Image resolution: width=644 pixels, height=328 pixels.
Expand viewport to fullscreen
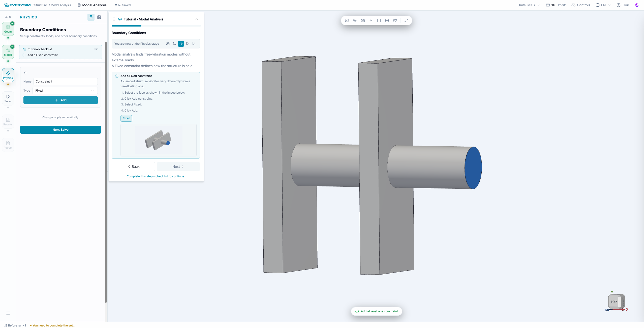pos(406,20)
